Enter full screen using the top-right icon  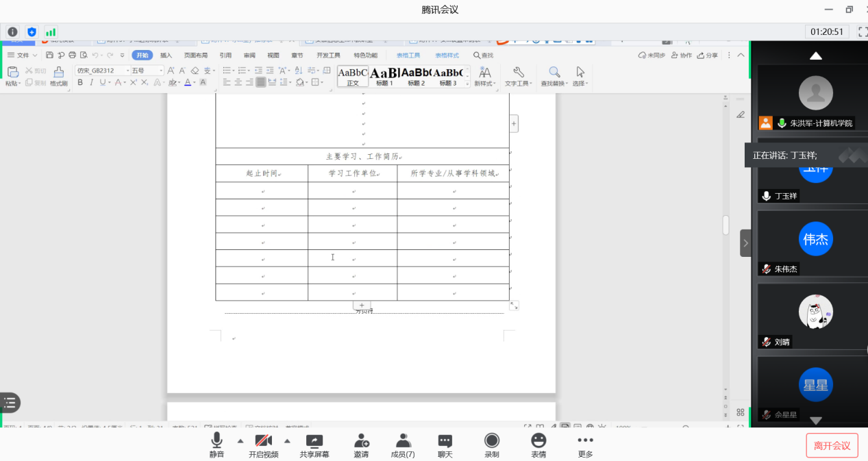tap(863, 32)
